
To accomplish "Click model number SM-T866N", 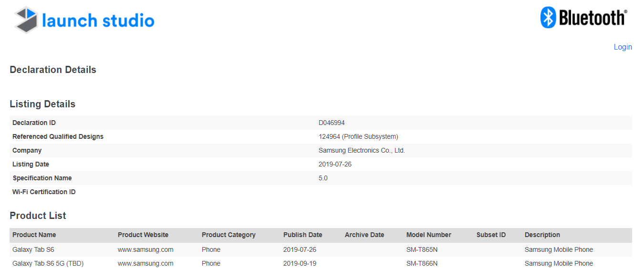I will tap(422, 263).
